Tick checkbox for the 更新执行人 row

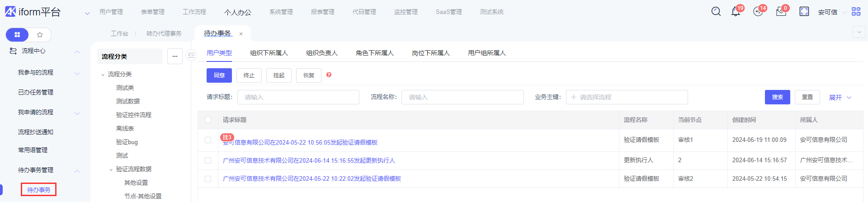(208, 160)
